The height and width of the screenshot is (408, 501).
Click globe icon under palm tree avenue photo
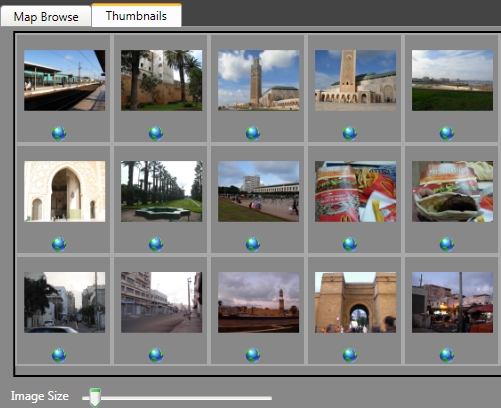click(x=156, y=244)
